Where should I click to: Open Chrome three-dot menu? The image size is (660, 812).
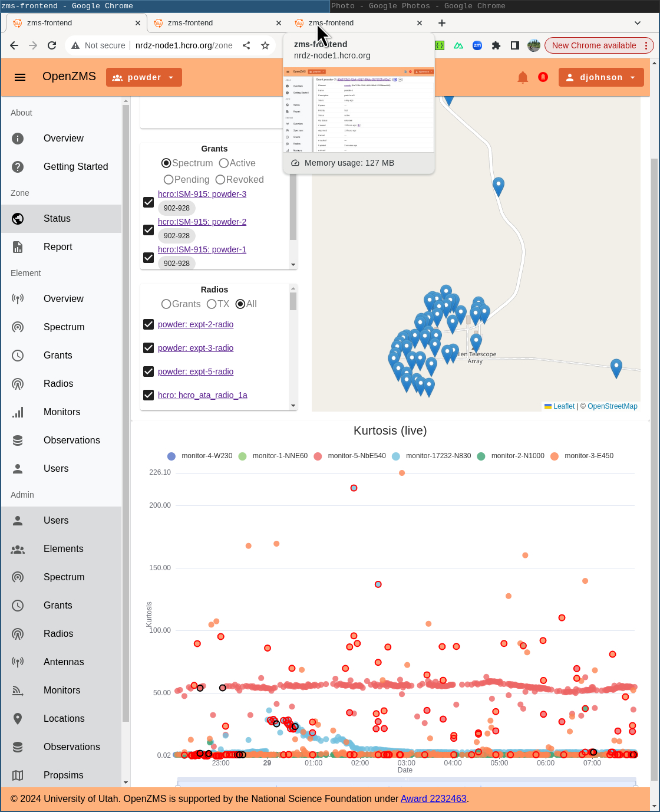[x=646, y=45]
